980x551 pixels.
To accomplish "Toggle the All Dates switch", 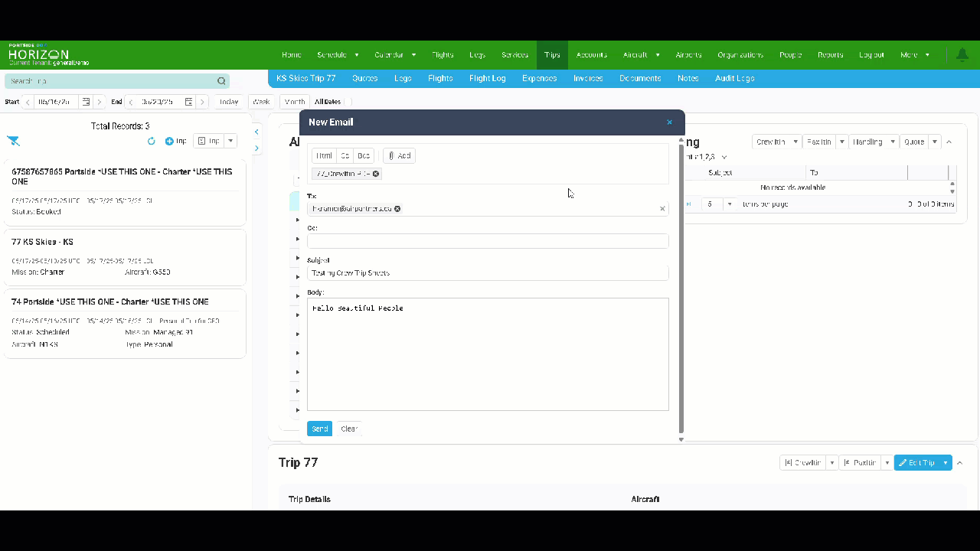I will [x=348, y=102].
